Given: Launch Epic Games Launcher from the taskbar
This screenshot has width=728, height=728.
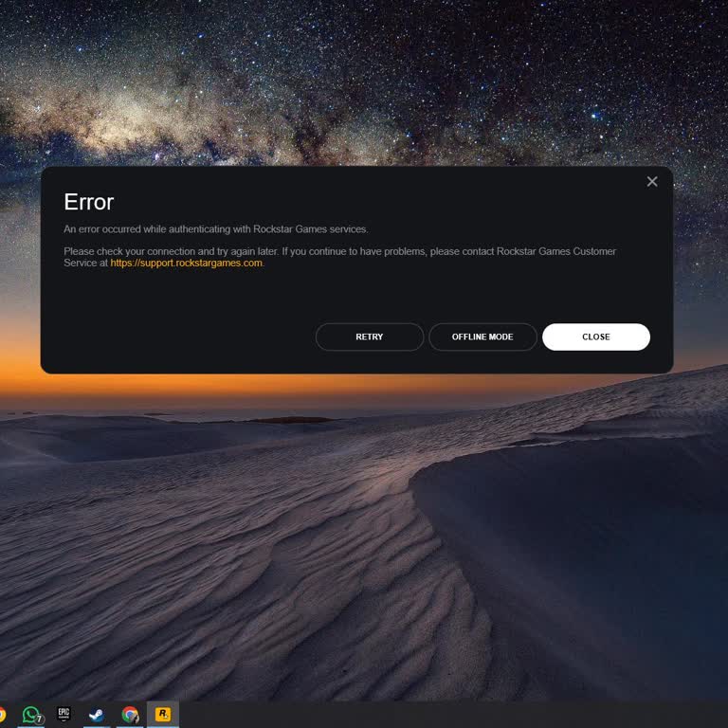Looking at the screenshot, I should pyautogui.click(x=64, y=715).
